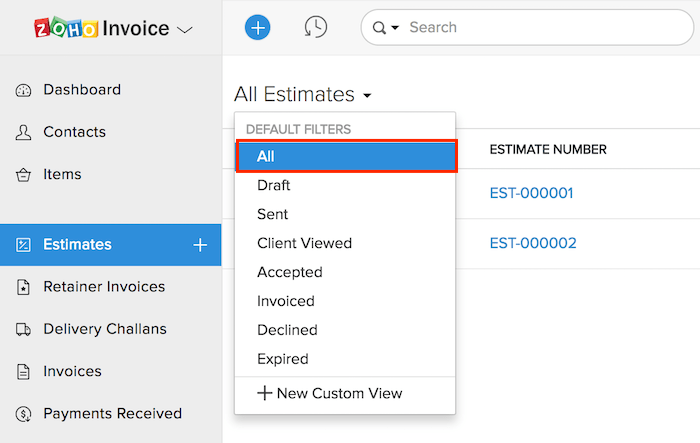Image resolution: width=700 pixels, height=443 pixels.
Task: Click the Delivery Challans truck icon
Action: coord(24,329)
